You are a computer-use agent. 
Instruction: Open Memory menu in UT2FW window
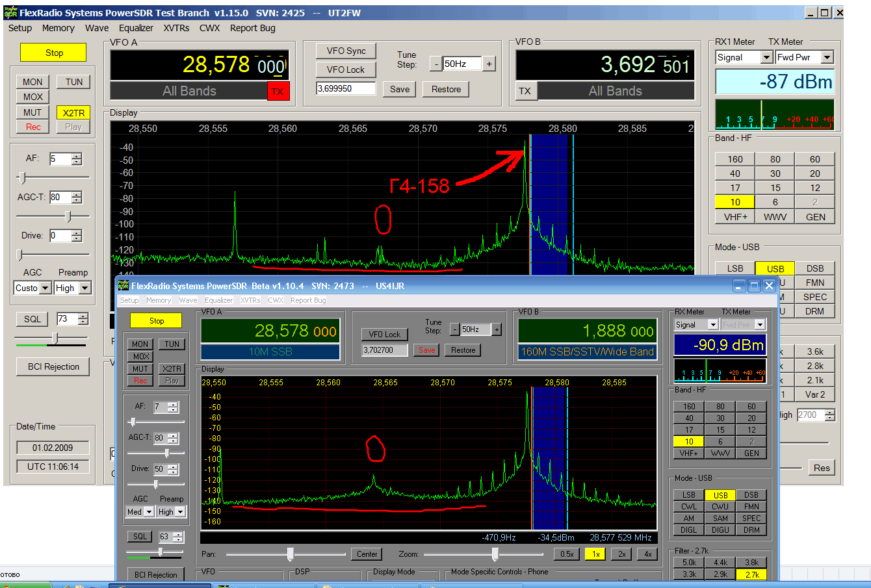click(x=58, y=28)
